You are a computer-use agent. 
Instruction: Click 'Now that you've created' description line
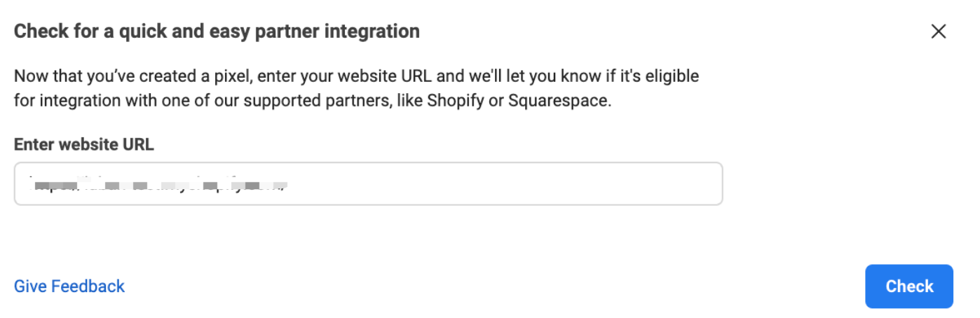tap(105, 76)
